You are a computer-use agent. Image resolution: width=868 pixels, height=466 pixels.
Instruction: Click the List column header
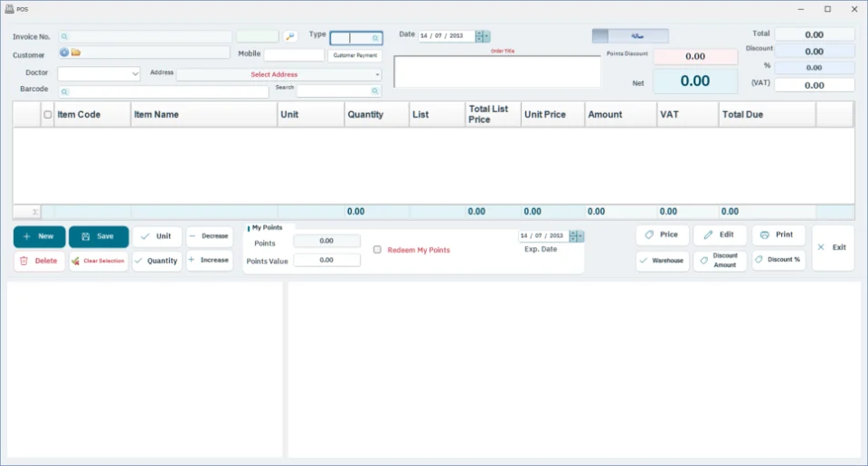(x=438, y=115)
